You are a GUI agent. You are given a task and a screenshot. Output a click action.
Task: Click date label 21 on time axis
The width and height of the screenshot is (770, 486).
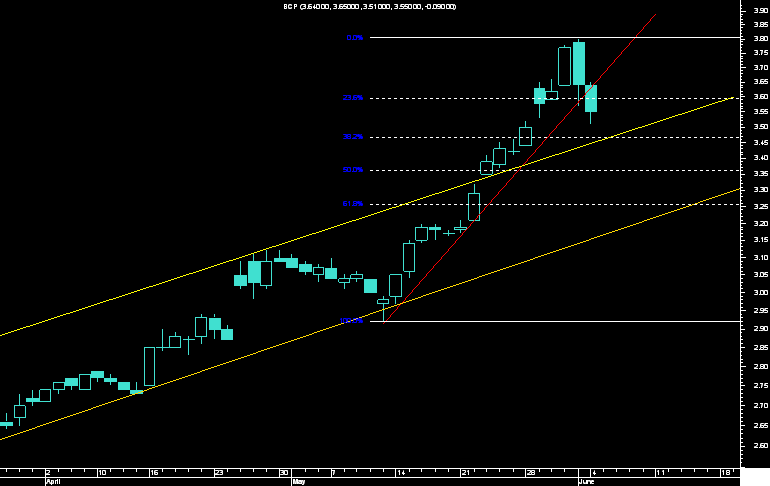(x=466, y=473)
